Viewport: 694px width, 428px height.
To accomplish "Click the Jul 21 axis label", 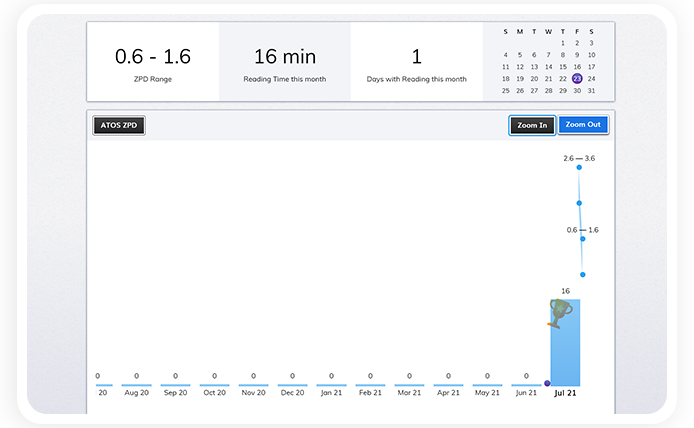I will [x=565, y=393].
